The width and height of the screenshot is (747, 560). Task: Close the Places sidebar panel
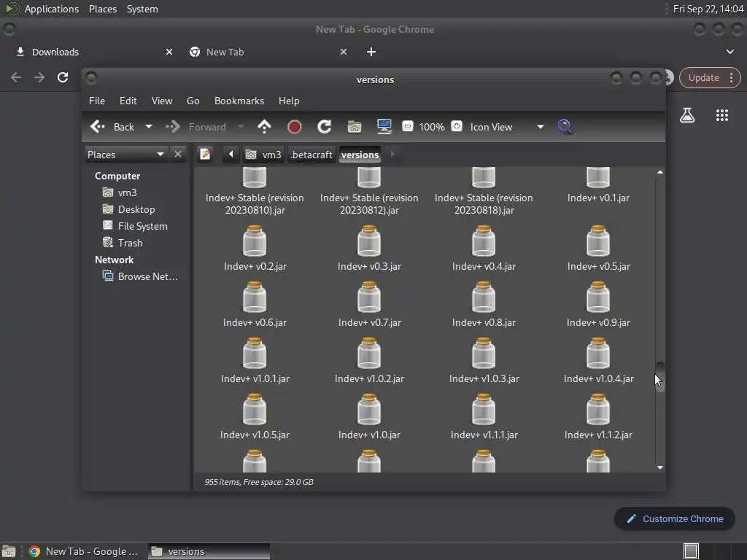coord(178,154)
